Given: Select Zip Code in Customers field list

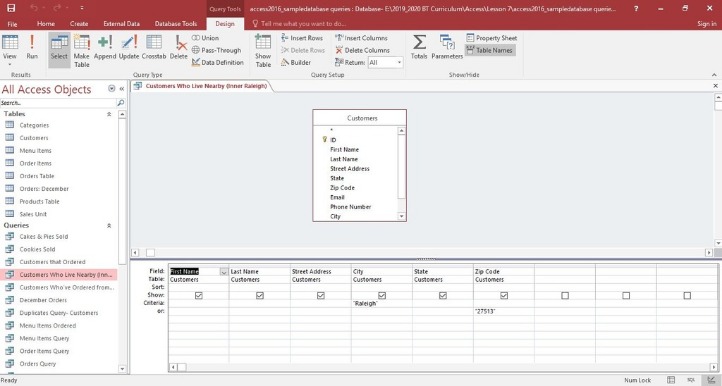Looking at the screenshot, I should click(342, 187).
